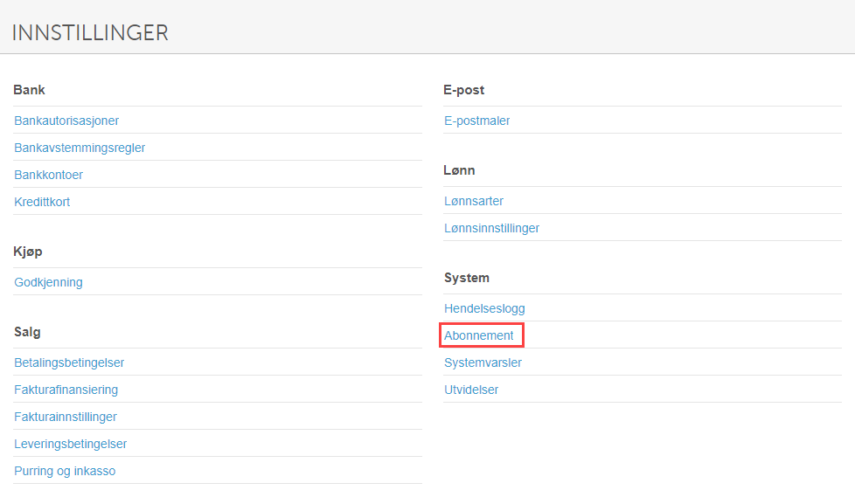Click the Fakturafinansiering link

coord(66,390)
